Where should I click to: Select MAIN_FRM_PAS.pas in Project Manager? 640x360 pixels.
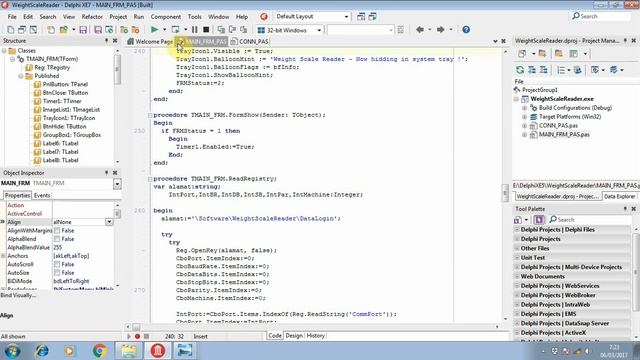coord(564,134)
